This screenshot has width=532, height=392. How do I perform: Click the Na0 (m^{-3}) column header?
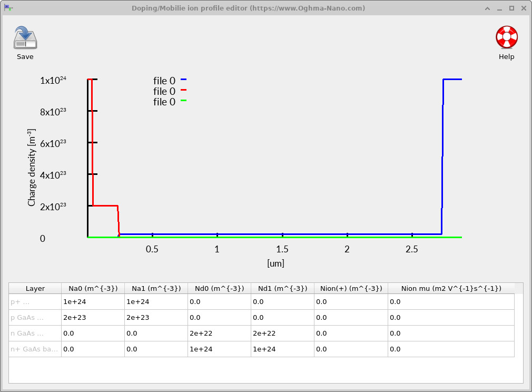click(x=93, y=289)
